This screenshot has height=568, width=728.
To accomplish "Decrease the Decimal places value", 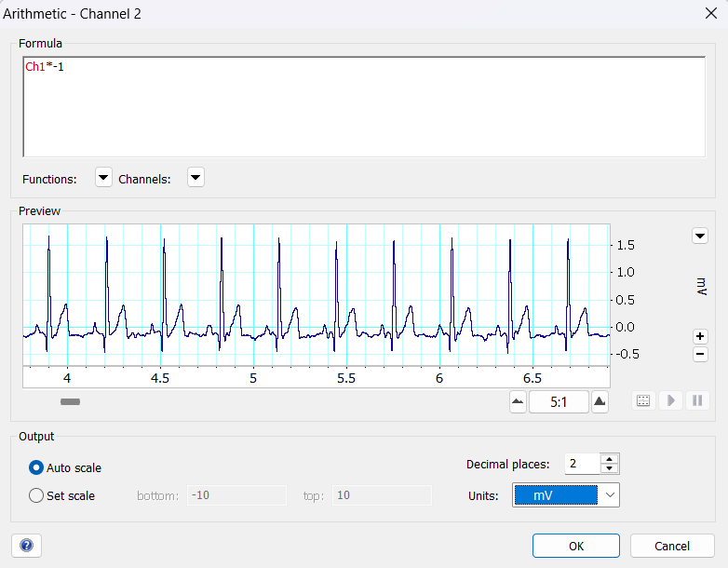I will point(609,468).
